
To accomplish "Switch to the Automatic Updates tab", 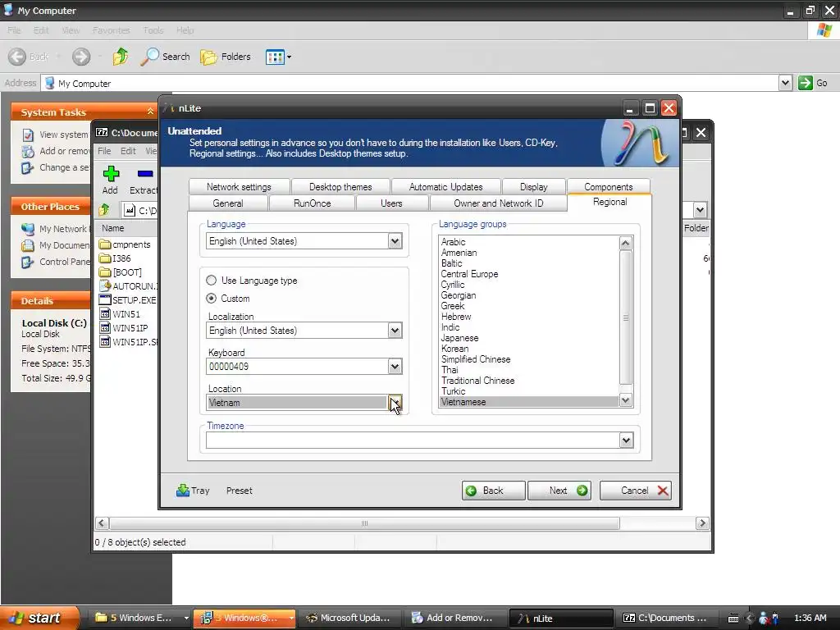I will 445,186.
